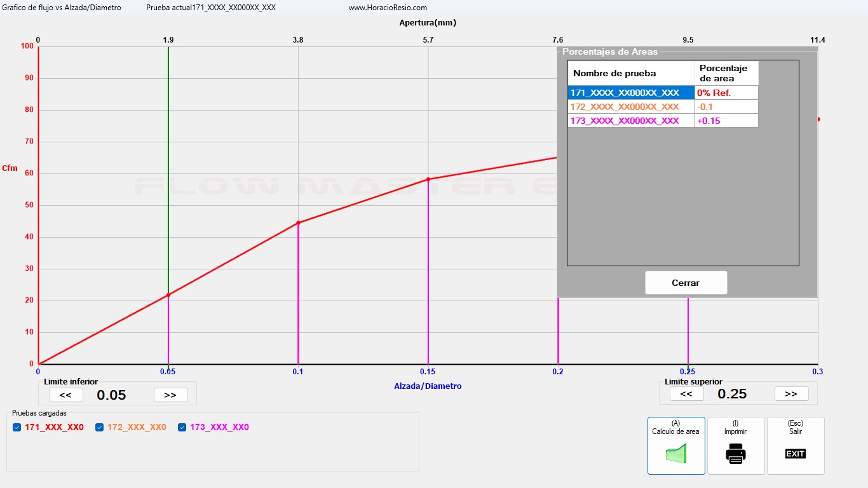
Task: Decrease Limite superior with the << button
Action: pyautogui.click(x=686, y=394)
